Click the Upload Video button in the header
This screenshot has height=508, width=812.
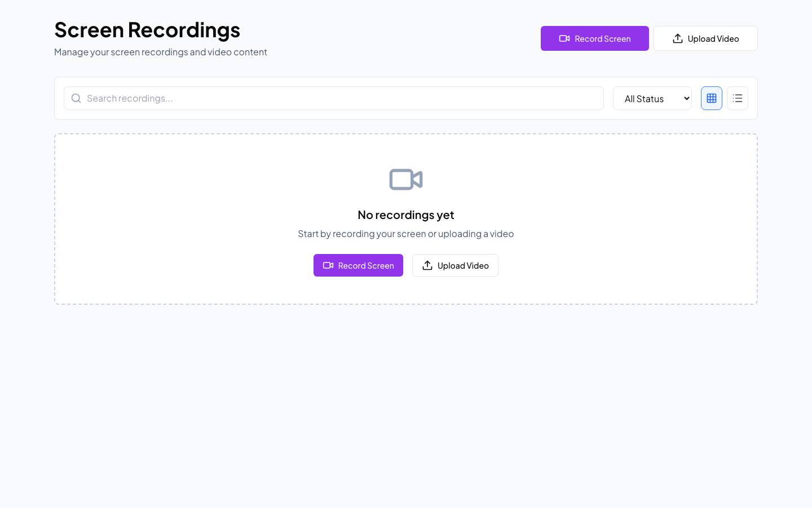pyautogui.click(x=705, y=38)
